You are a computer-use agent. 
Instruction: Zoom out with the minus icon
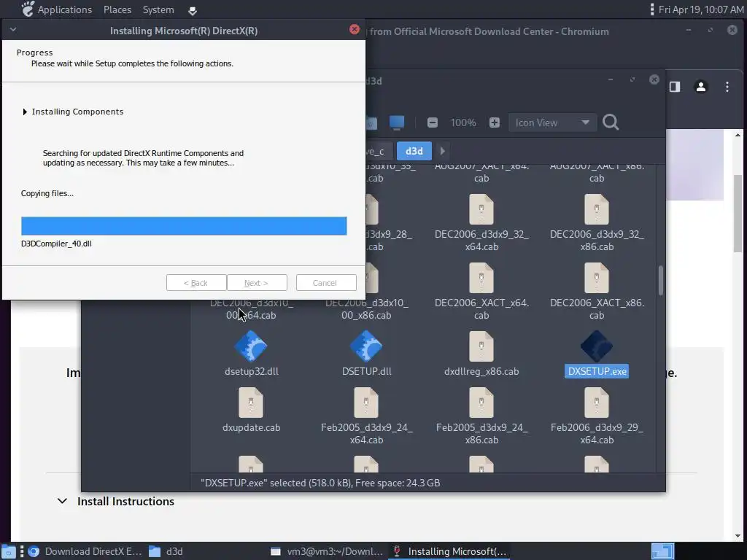tap(432, 122)
